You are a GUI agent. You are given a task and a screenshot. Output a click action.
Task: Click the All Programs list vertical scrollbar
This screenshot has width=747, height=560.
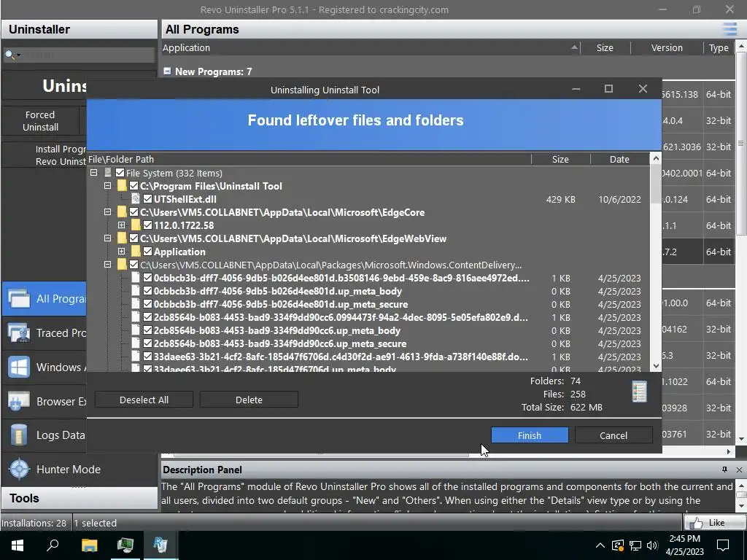click(x=741, y=143)
